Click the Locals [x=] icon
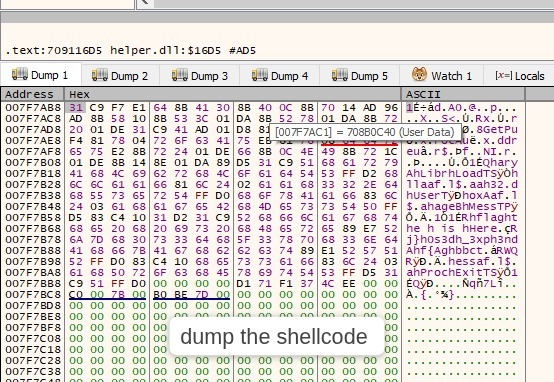 [503, 75]
